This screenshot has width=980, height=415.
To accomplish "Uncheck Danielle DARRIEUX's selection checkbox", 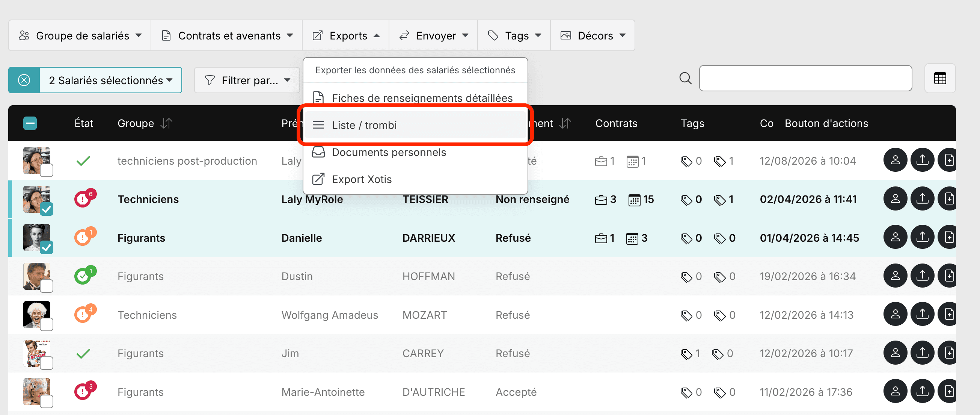I will pyautogui.click(x=47, y=247).
